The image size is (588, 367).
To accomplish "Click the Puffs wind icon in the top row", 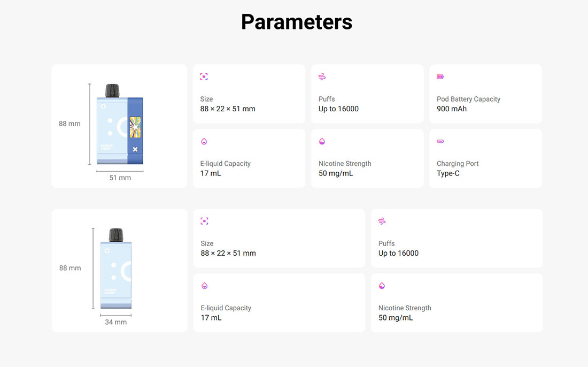I will pyautogui.click(x=322, y=77).
